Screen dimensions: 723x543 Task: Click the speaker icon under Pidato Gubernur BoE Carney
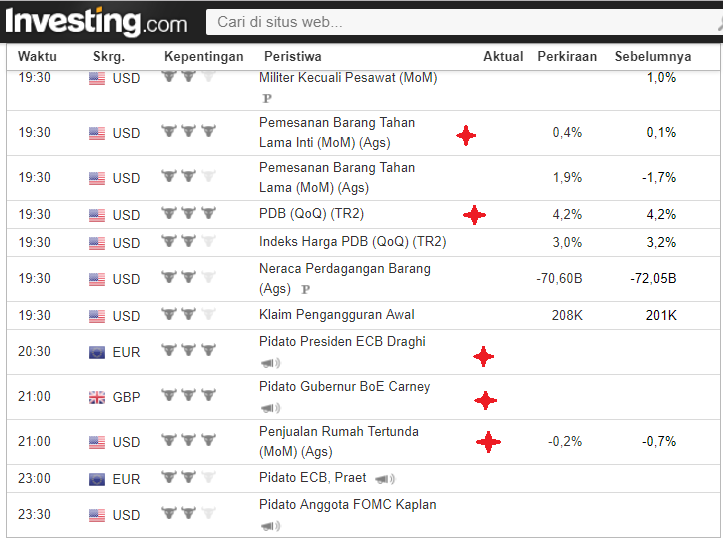[x=270, y=408]
